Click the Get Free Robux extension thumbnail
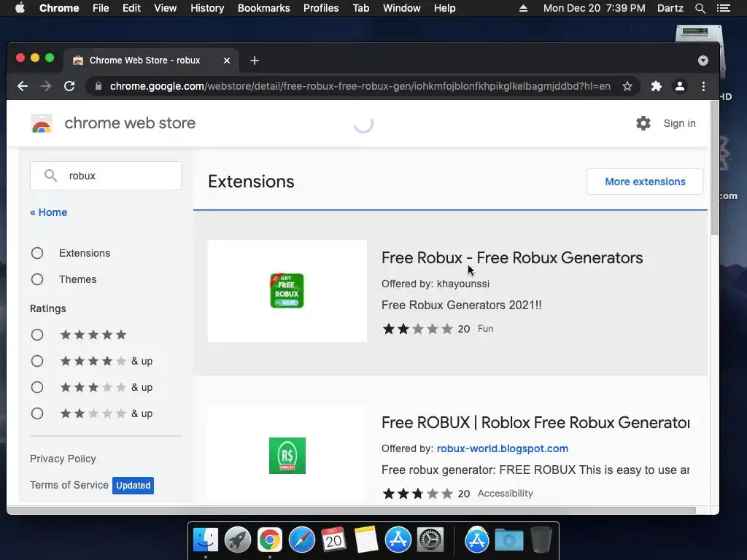The image size is (747, 560). (x=287, y=290)
